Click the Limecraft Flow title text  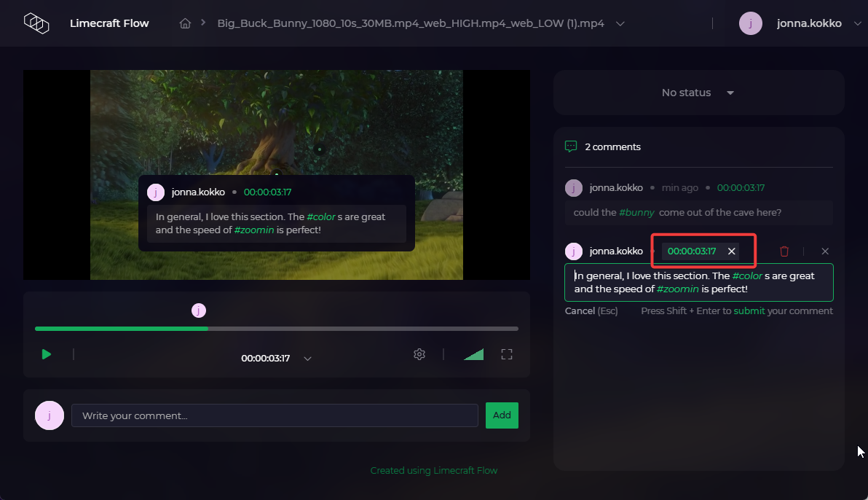point(109,23)
